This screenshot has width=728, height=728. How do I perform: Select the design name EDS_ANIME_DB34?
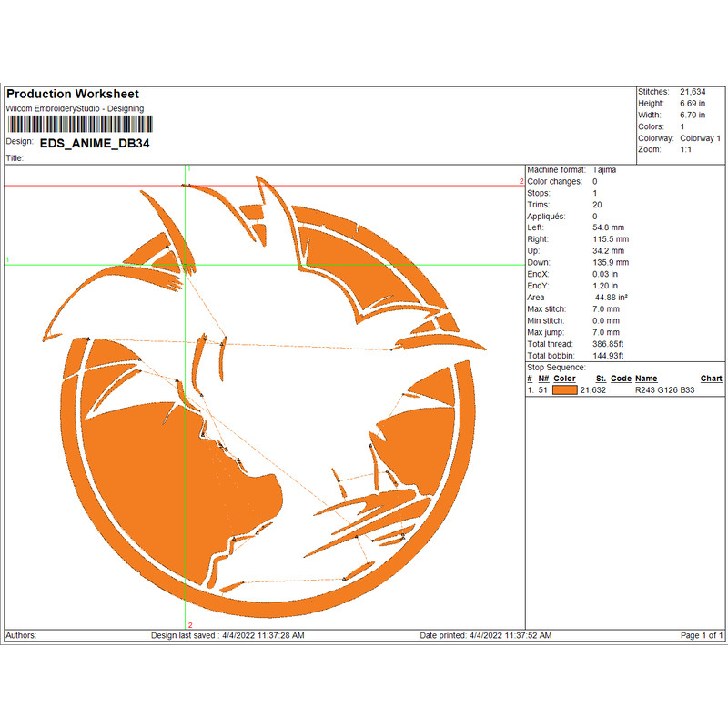click(96, 142)
